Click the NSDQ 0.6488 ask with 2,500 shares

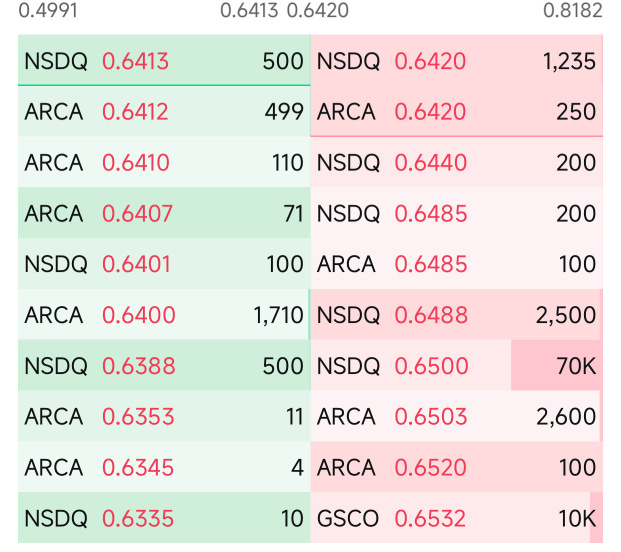(x=457, y=314)
